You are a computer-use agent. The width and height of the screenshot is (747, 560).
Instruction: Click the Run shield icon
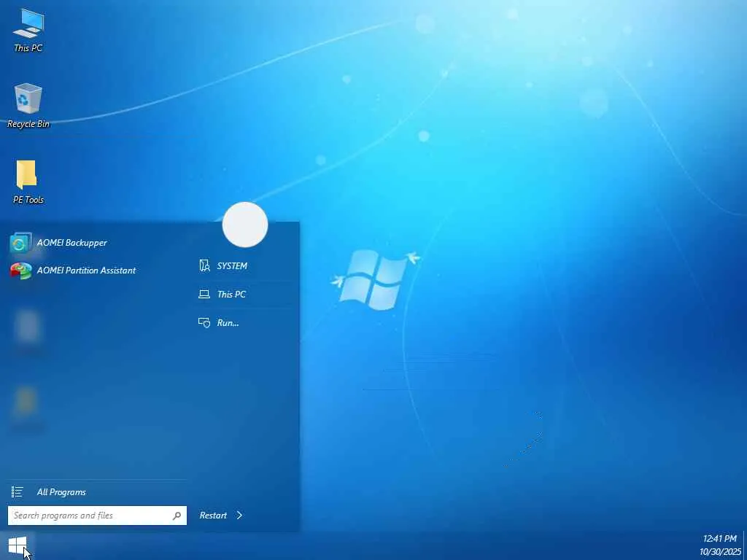click(x=204, y=323)
